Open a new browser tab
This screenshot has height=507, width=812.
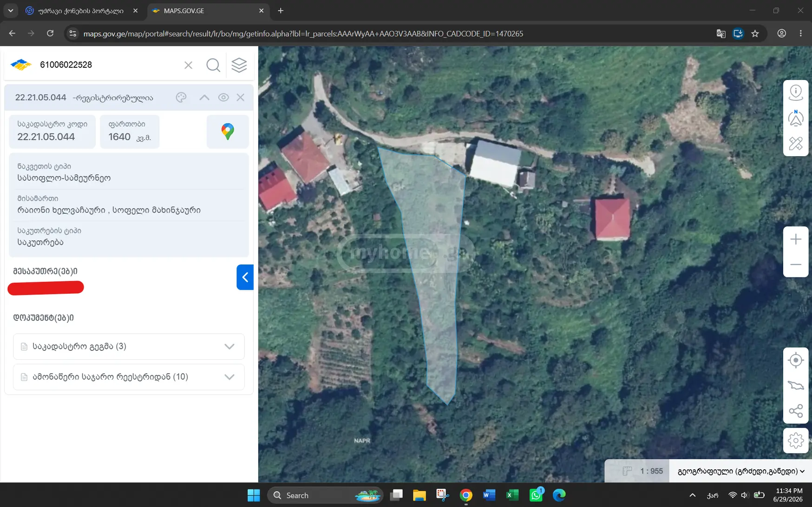pos(281,11)
